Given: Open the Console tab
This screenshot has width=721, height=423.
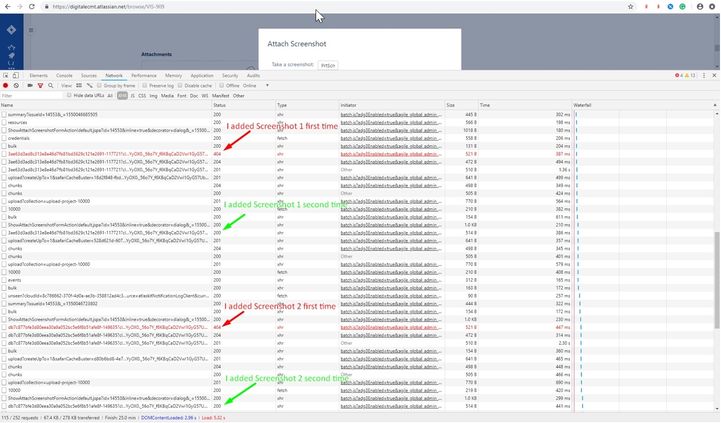Looking at the screenshot, I should point(64,75).
